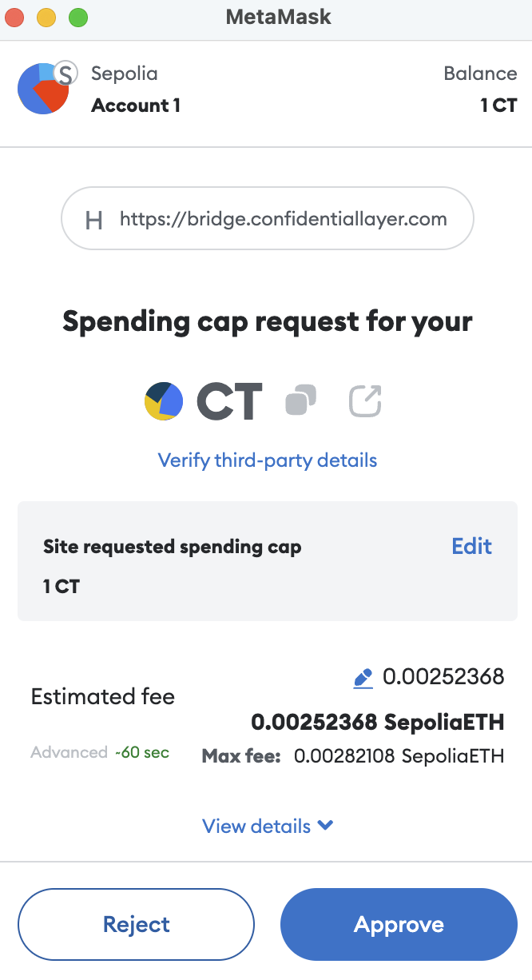The image size is (532, 980).
Task: Minimize the MetaMask window
Action: 46,17
